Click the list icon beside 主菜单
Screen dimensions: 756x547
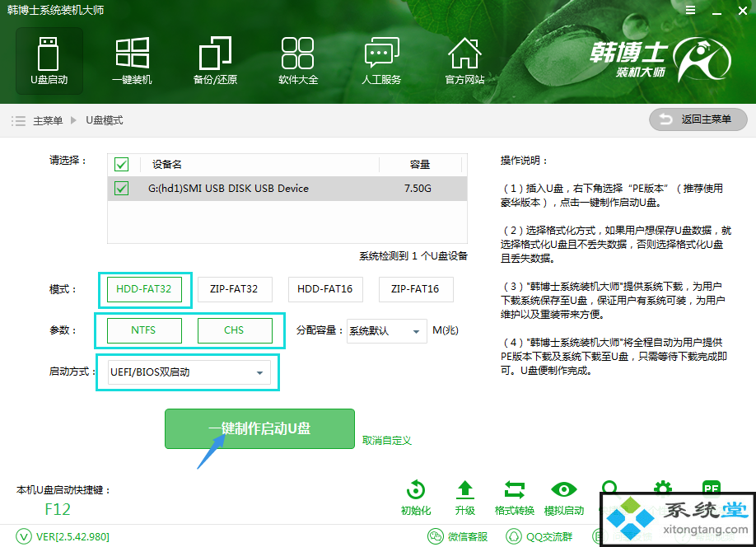tap(18, 120)
